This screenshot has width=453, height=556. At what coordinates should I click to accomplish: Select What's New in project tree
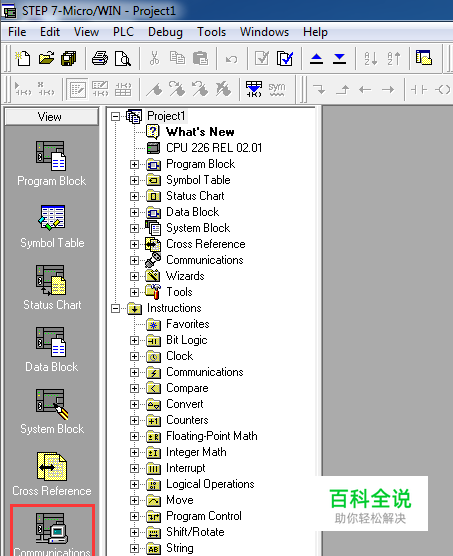[200, 132]
